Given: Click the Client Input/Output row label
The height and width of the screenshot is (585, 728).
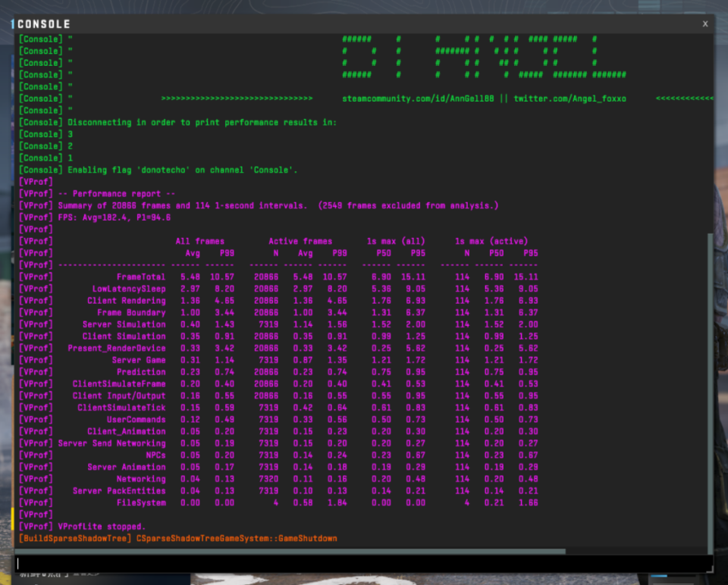Looking at the screenshot, I should [x=119, y=396].
